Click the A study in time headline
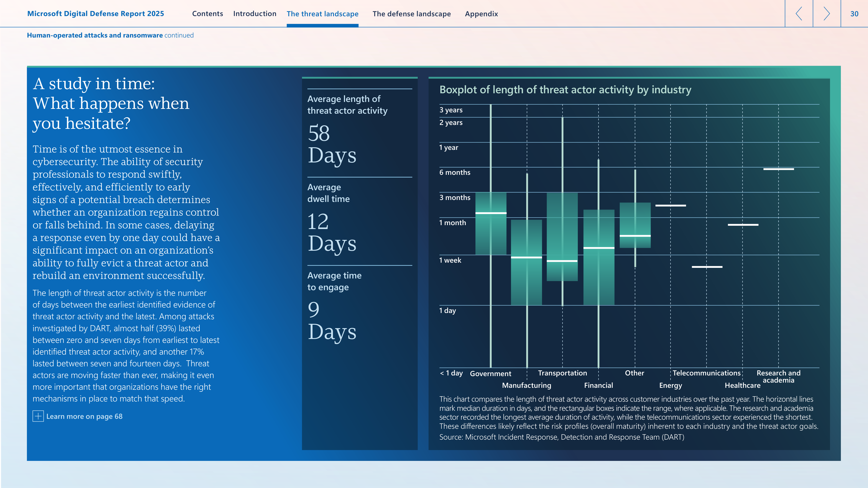The width and height of the screenshot is (868, 488). click(x=111, y=103)
